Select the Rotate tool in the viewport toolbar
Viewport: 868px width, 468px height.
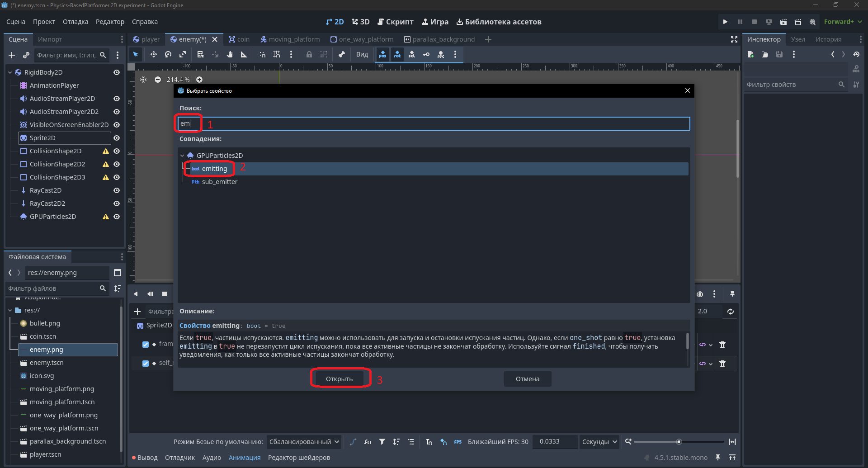tap(168, 54)
